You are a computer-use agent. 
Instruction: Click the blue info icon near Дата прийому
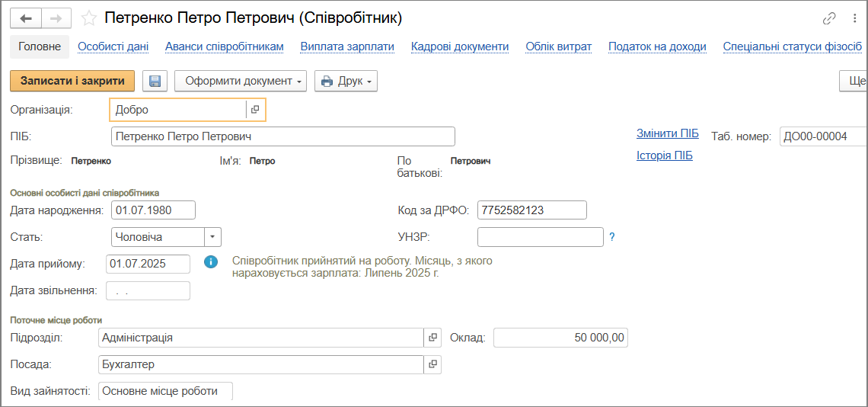[x=211, y=261]
